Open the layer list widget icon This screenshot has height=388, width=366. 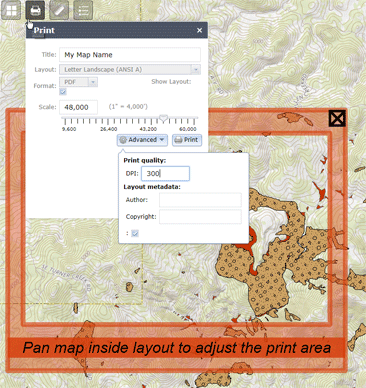pyautogui.click(x=83, y=10)
